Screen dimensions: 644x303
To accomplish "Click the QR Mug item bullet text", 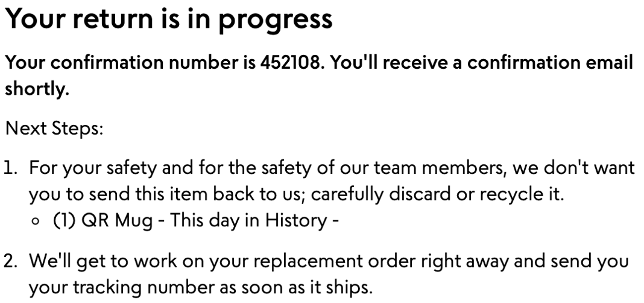I will click(196, 221).
